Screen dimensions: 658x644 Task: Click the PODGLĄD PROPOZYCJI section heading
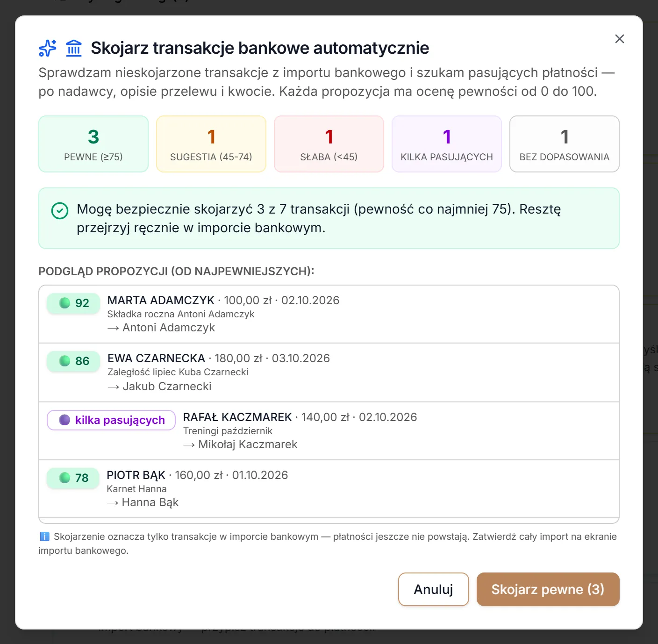(x=176, y=272)
